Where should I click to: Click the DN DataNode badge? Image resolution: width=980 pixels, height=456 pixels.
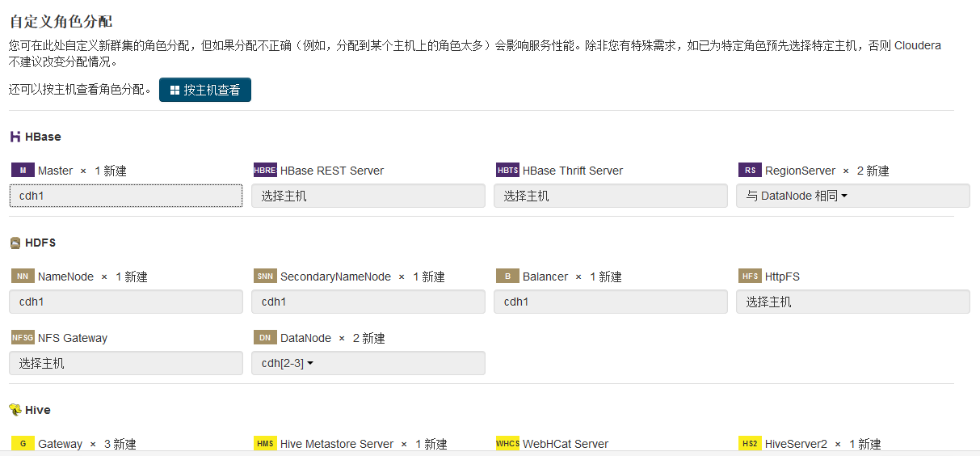point(265,337)
